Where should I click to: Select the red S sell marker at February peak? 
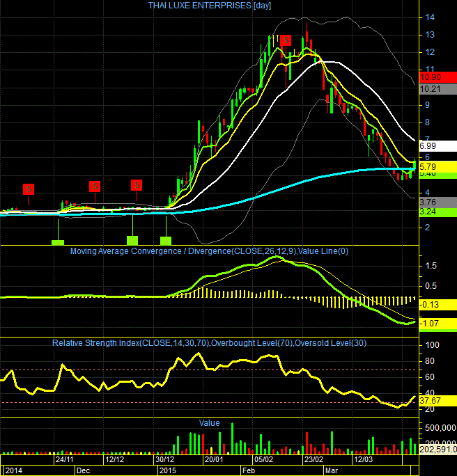click(x=286, y=40)
